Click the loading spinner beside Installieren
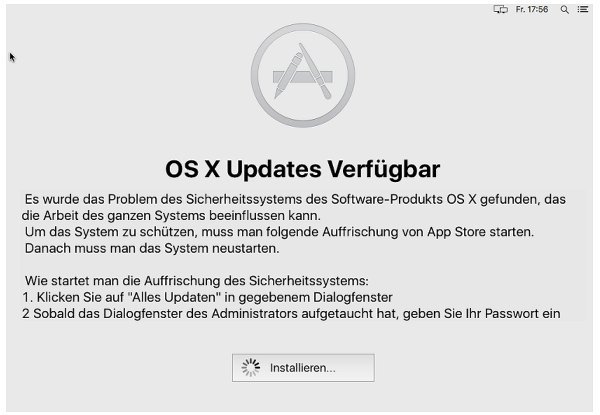Viewport: 600px width, 415px height. pos(251,368)
